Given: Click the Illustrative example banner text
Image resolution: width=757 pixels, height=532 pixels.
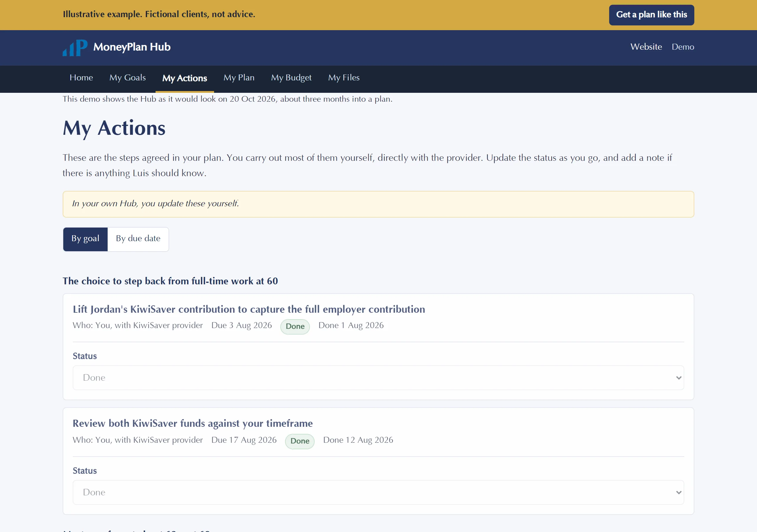Looking at the screenshot, I should [159, 14].
